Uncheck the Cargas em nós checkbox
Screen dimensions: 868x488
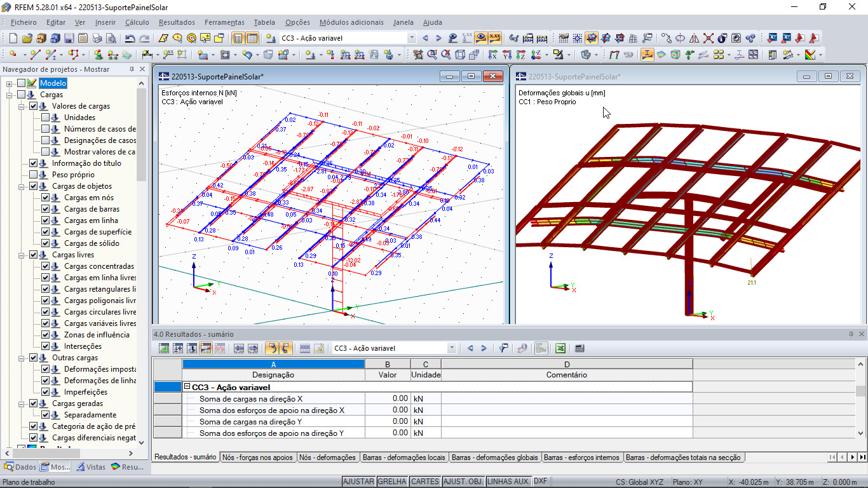[45, 198]
